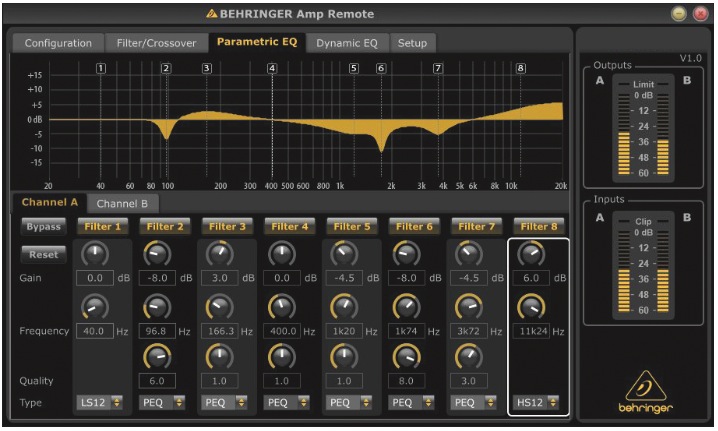Enable the Filter 7 button
718x431 pixels.
coord(476,227)
